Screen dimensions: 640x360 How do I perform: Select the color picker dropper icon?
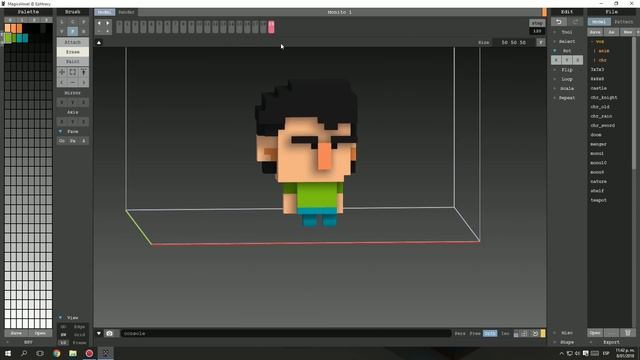coord(83,72)
